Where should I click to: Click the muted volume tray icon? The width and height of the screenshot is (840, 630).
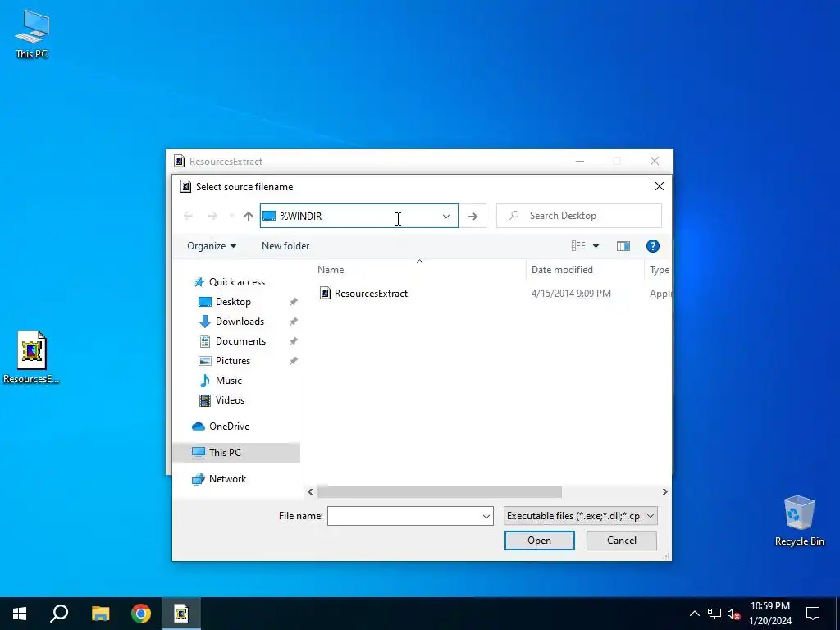pyautogui.click(x=734, y=614)
